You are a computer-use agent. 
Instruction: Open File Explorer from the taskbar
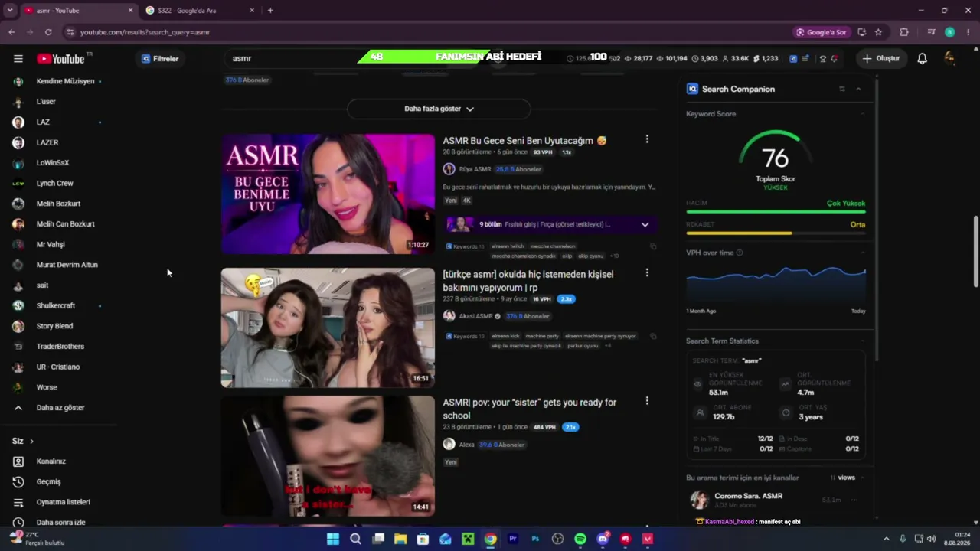[x=400, y=539]
